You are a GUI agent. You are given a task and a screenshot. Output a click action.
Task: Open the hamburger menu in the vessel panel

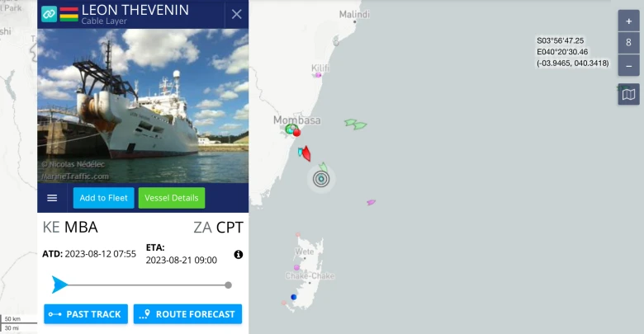(x=52, y=198)
